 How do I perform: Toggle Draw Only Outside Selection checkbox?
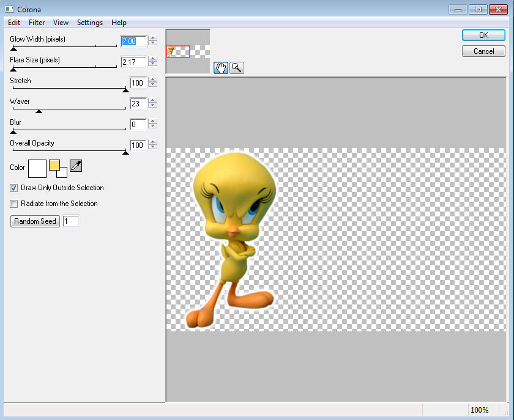14,188
